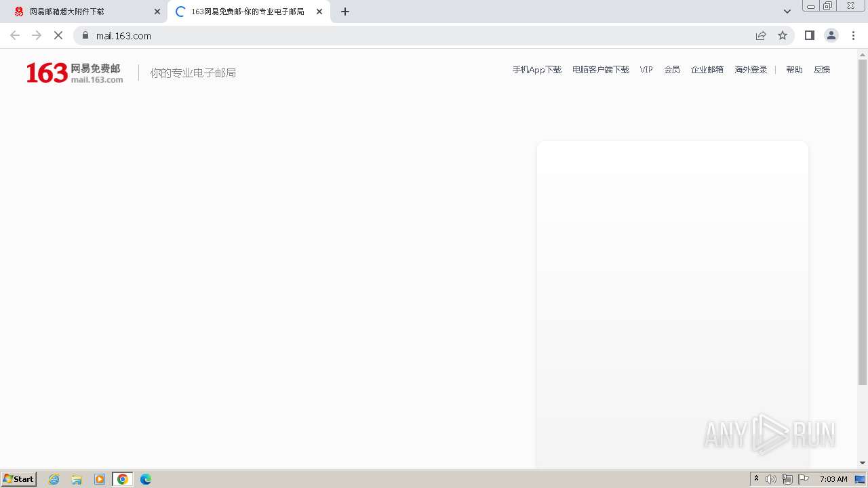
Task: Click the forward navigation arrow
Action: pyautogui.click(x=37, y=35)
